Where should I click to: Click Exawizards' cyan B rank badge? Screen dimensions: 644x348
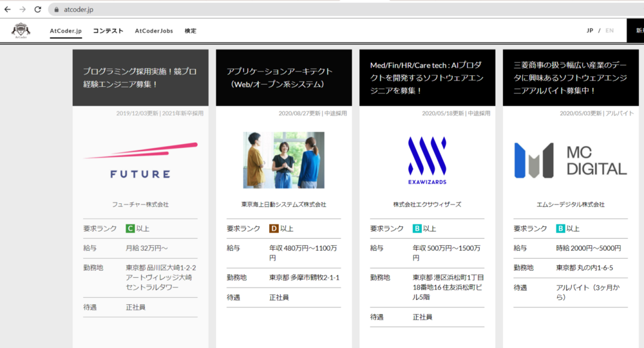click(x=417, y=228)
